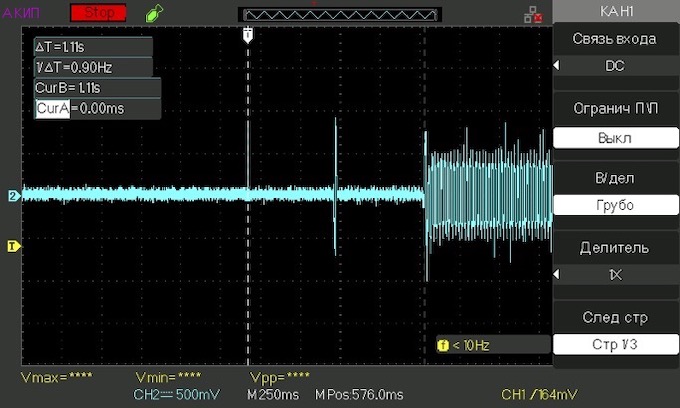680x408 pixels.
Task: Click the red Stop status indicator
Action: click(x=98, y=13)
